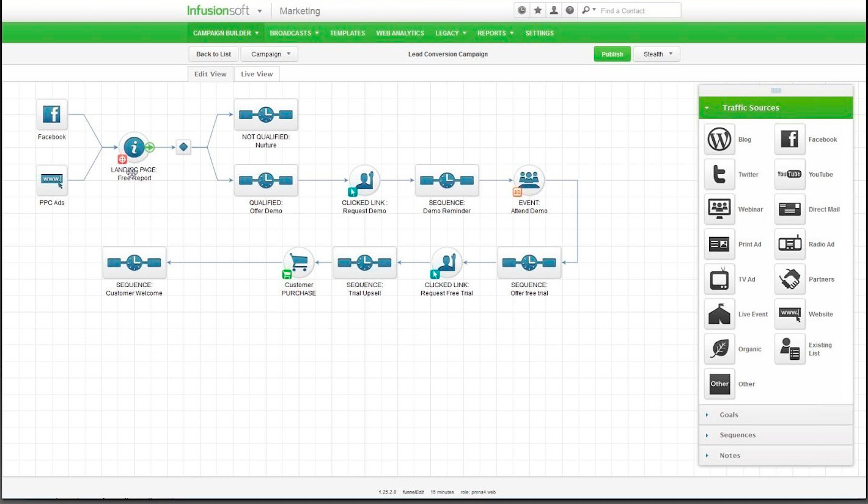Pick the Webinar traffic source icon
Screen dimensions: 868x504
point(719,209)
